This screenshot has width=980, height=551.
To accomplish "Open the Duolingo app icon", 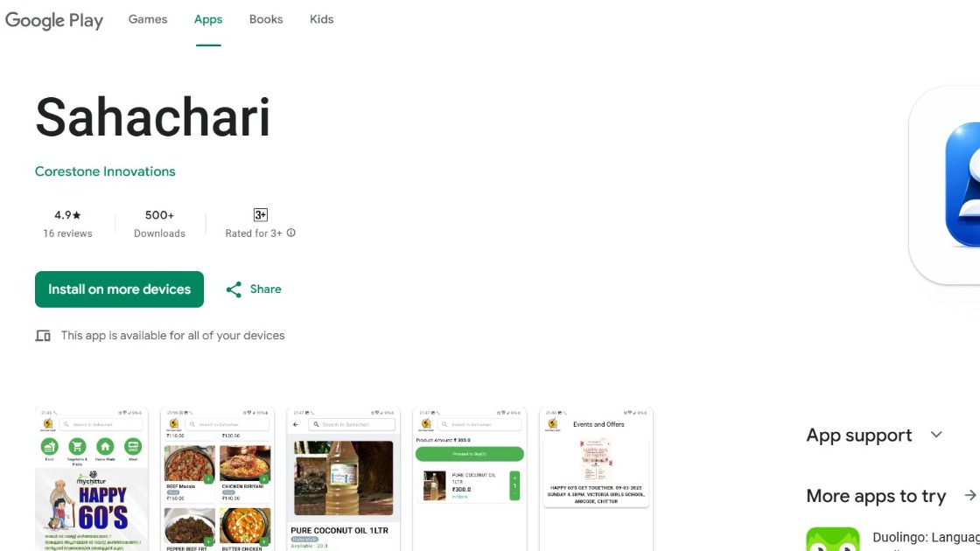I will tap(832, 539).
